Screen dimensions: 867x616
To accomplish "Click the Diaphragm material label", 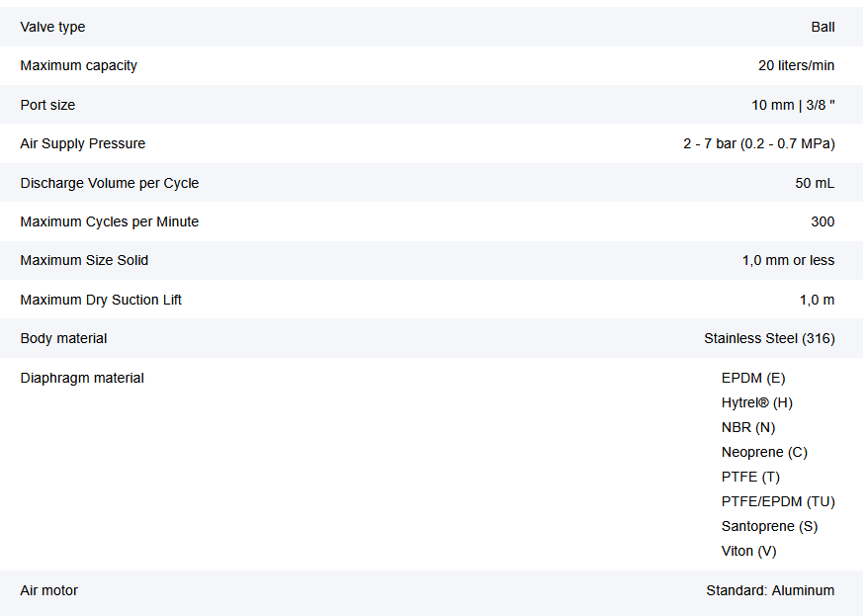I will 82,378.
